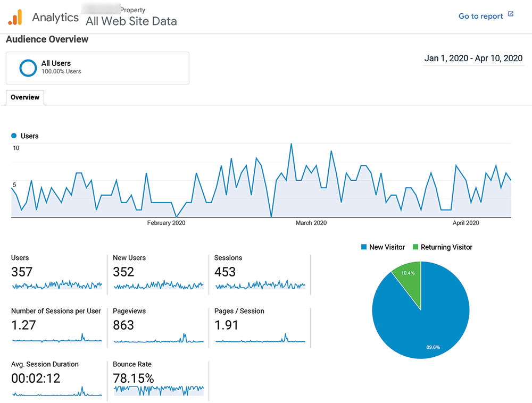This screenshot has height=403, width=532.
Task: Click the April 2020 axis label
Action: [x=465, y=223]
